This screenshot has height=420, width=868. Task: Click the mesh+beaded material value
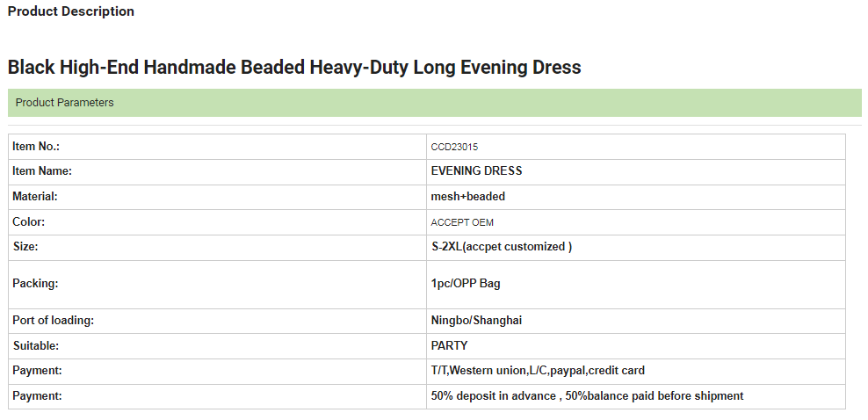(467, 197)
